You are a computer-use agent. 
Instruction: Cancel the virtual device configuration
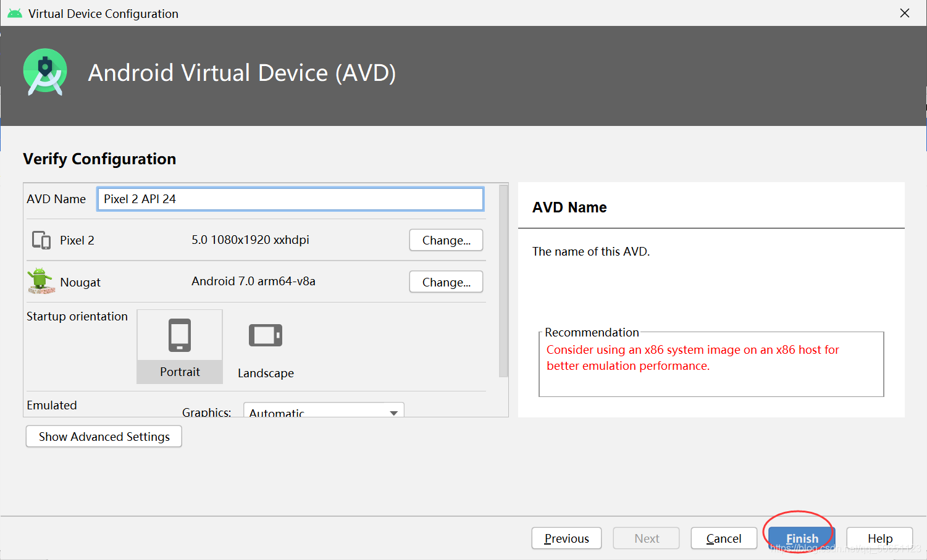pyautogui.click(x=724, y=538)
